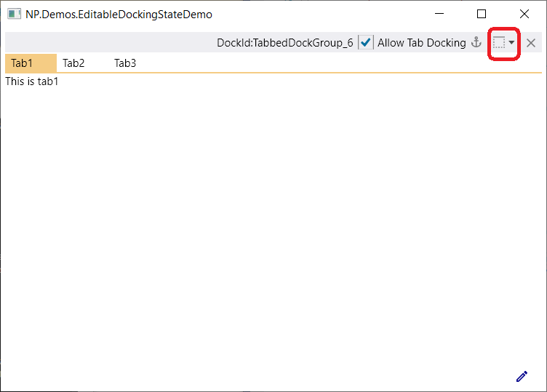
Task: Click the blue pencil edit icon
Action: pyautogui.click(x=522, y=376)
